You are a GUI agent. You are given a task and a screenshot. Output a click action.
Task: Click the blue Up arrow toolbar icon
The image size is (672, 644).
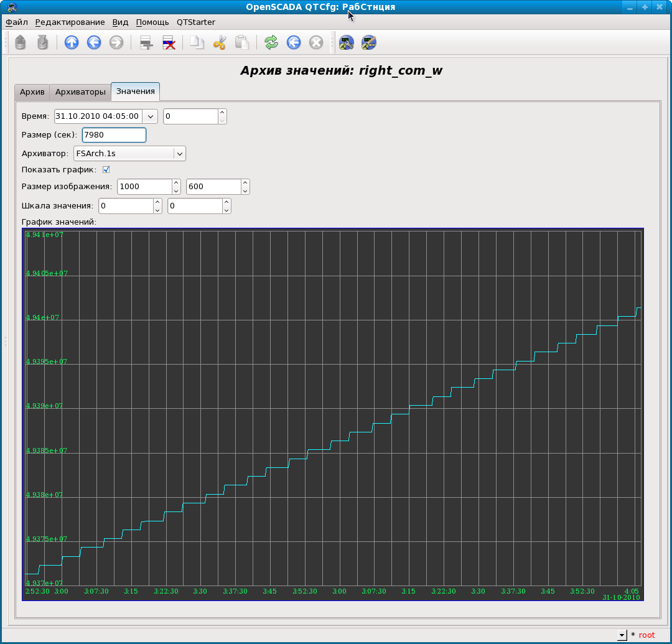(72, 42)
